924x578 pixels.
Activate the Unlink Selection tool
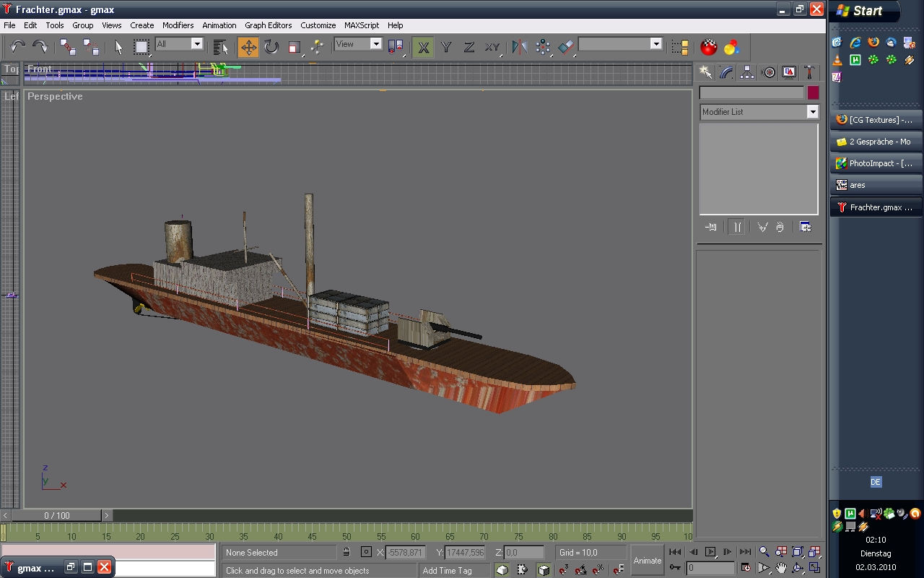[91, 48]
